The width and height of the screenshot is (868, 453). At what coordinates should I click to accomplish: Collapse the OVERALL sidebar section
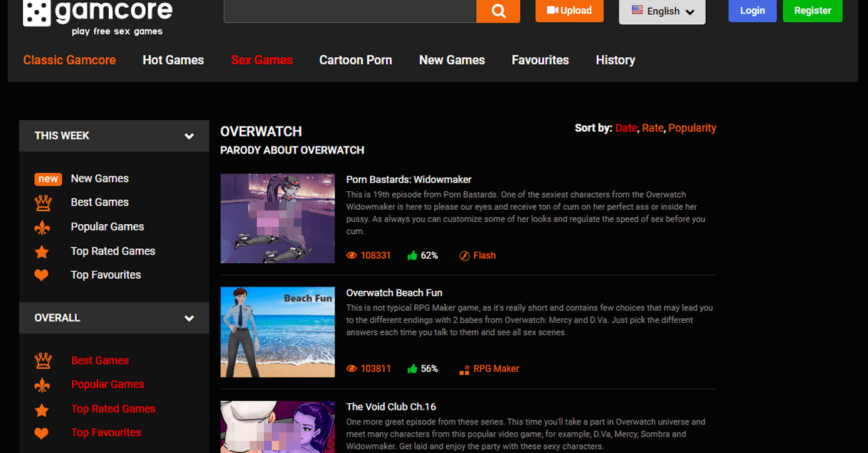click(x=189, y=318)
